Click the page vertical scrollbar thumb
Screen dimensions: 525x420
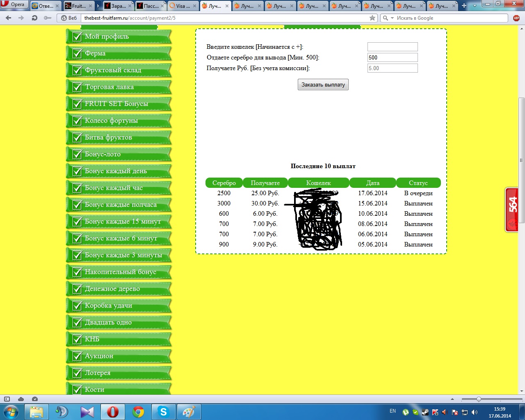(521, 160)
